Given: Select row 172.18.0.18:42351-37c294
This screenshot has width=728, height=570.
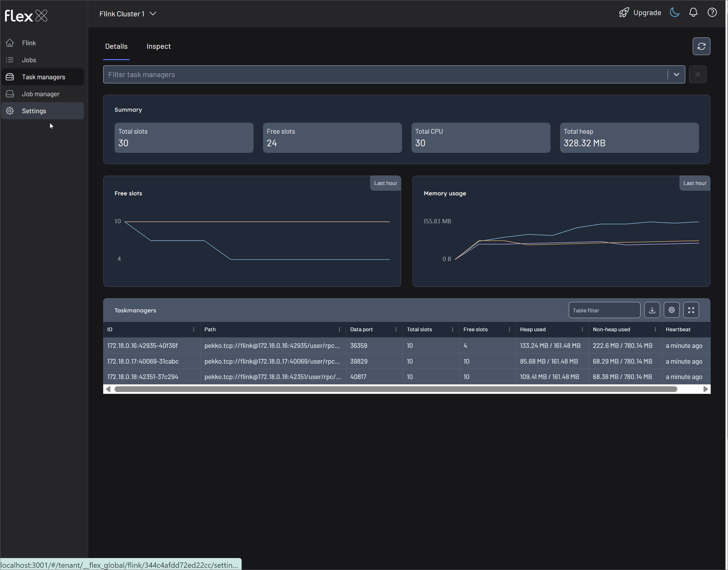Looking at the screenshot, I should pos(406,377).
